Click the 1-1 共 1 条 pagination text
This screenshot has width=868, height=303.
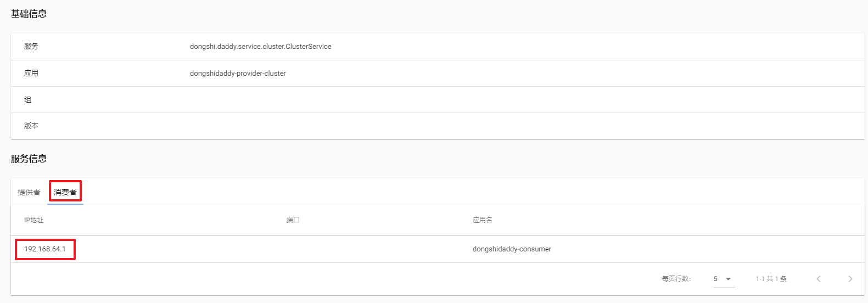point(771,279)
